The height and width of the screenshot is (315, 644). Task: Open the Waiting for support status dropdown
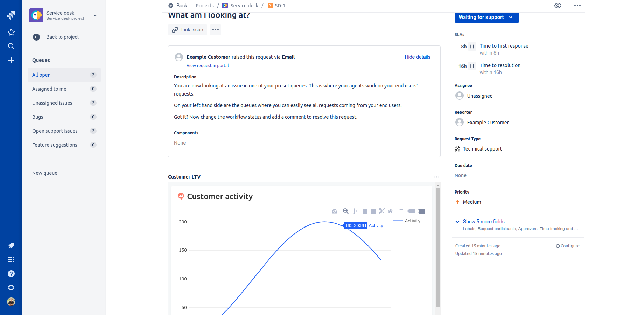(486, 17)
